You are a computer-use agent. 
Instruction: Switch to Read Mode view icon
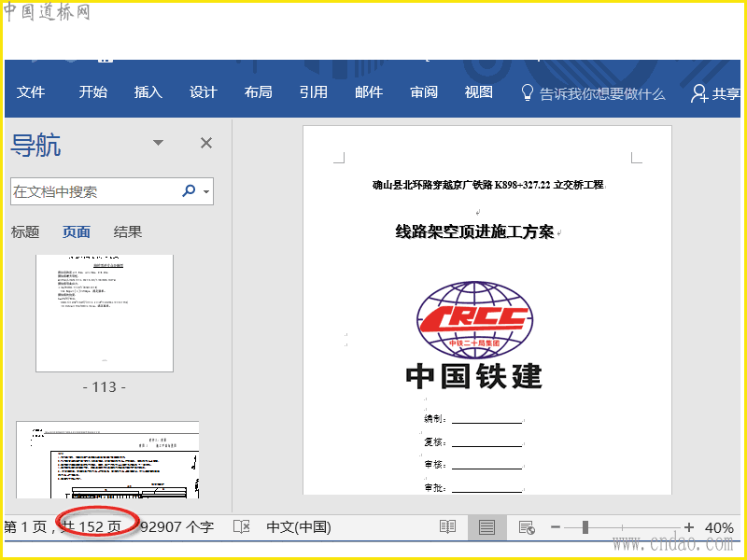tap(447, 526)
